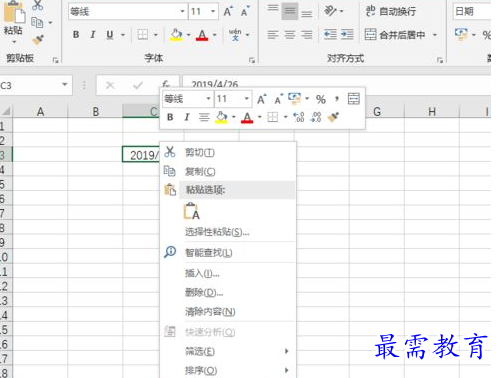Choose Paste Special (选择性粘贴) menu item
The image size is (496, 378).
228,232
